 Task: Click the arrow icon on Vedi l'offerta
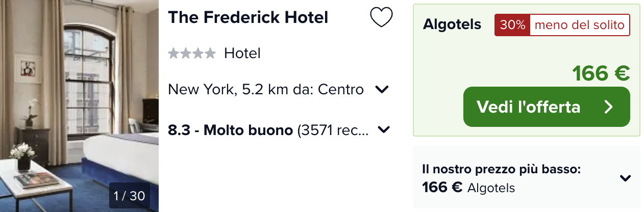click(608, 107)
